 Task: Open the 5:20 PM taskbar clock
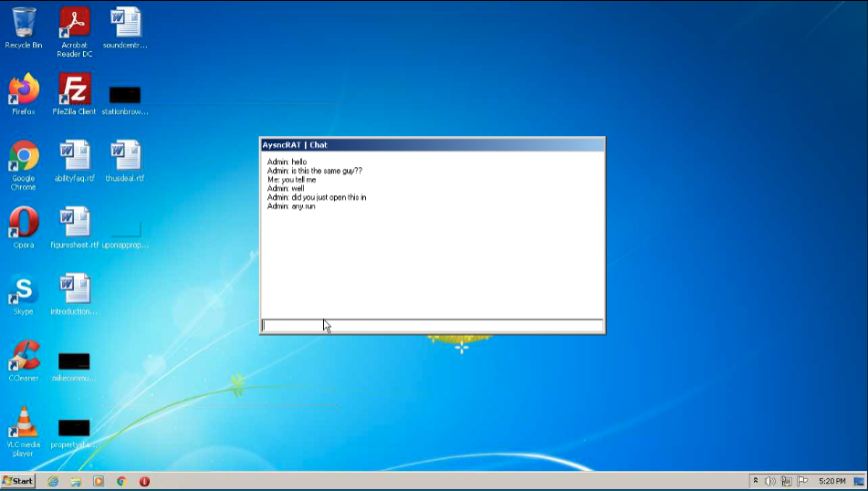[832, 481]
